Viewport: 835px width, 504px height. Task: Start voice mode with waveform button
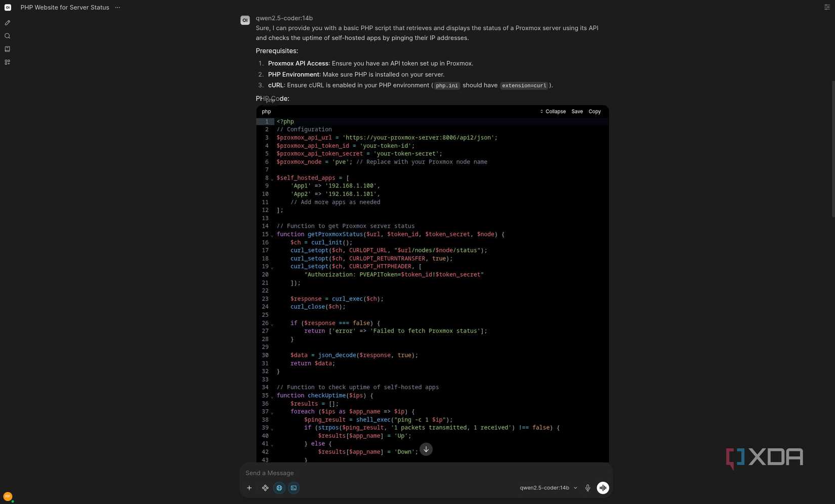pos(603,488)
